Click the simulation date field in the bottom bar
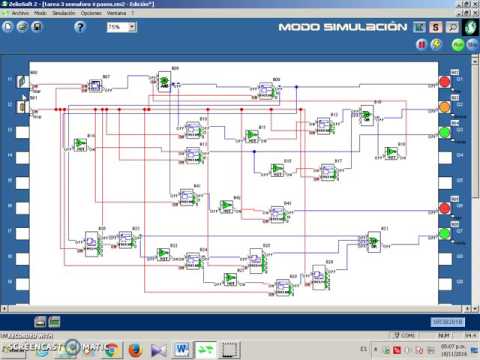Screen dimensions: 480x360 tap(448, 322)
